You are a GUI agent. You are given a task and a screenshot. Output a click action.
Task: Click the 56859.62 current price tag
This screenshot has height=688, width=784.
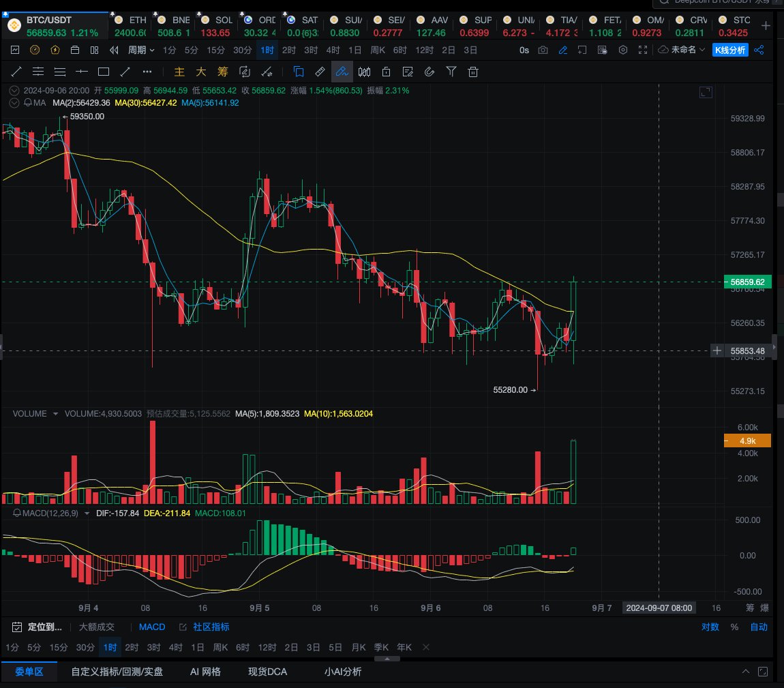(747, 282)
